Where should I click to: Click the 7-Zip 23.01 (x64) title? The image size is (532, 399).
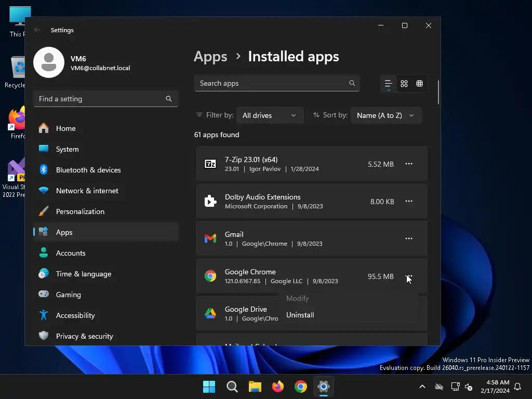[x=251, y=159]
